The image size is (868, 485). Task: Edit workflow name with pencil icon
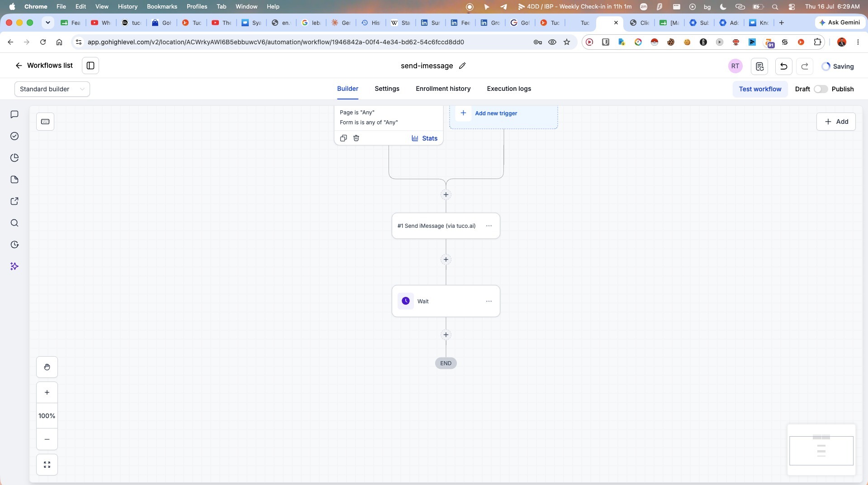(x=462, y=66)
